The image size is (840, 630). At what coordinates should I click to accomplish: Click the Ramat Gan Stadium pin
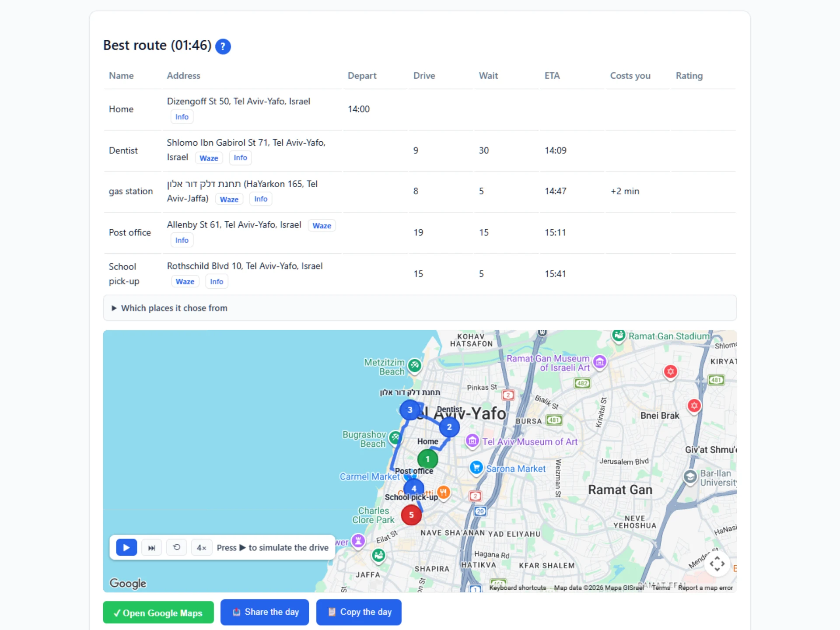tap(618, 336)
